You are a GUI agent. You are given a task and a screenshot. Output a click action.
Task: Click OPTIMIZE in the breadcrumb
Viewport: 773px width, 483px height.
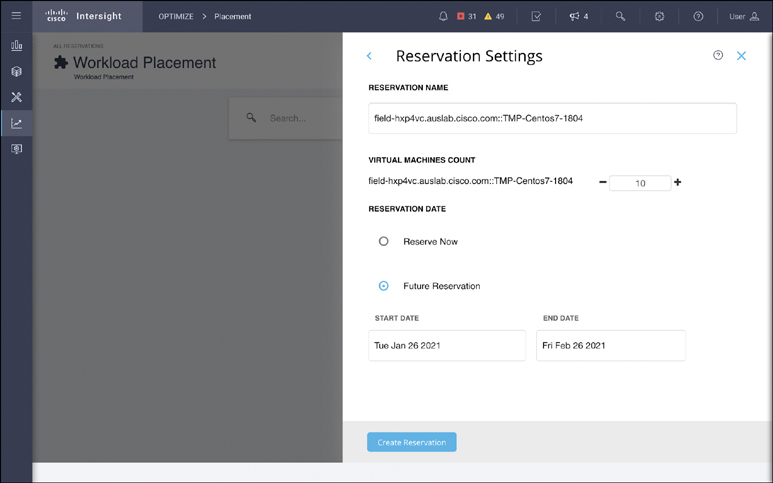pos(176,16)
